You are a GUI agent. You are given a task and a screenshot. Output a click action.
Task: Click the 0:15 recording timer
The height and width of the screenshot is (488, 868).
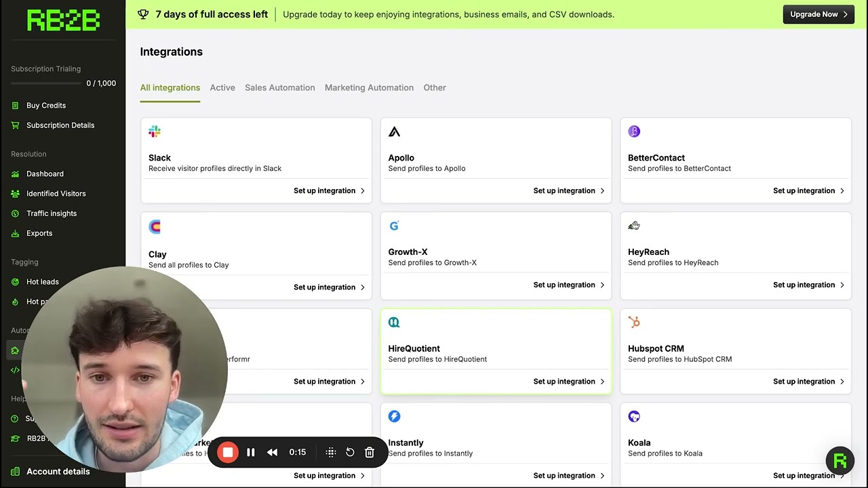(x=298, y=452)
